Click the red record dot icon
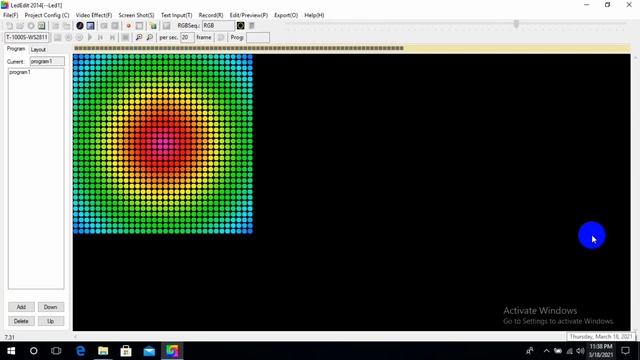 [129, 26]
